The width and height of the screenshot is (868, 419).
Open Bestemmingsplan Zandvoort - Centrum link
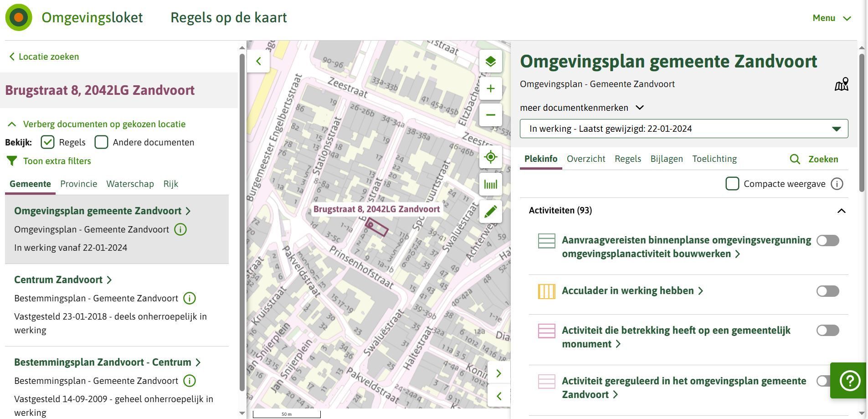click(x=108, y=362)
